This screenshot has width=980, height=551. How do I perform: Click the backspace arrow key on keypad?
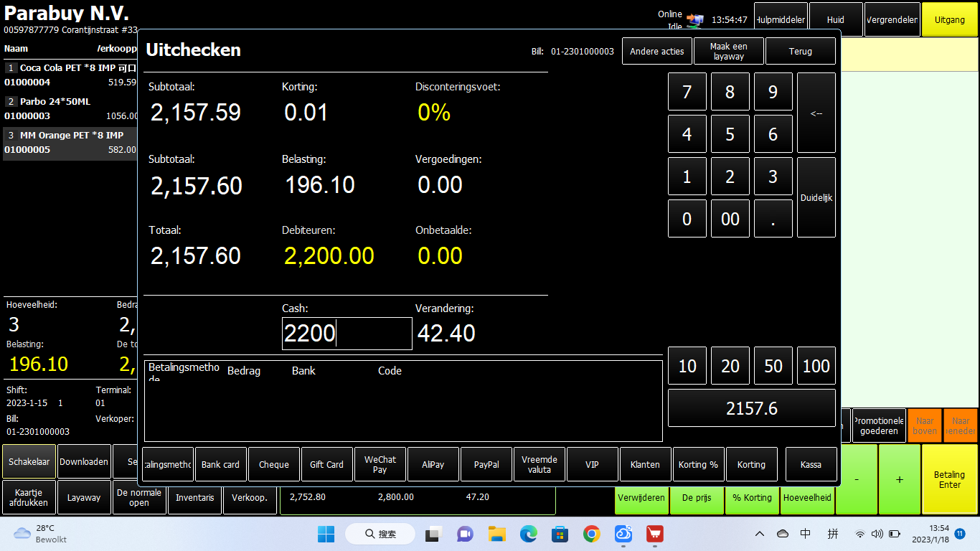coord(816,113)
